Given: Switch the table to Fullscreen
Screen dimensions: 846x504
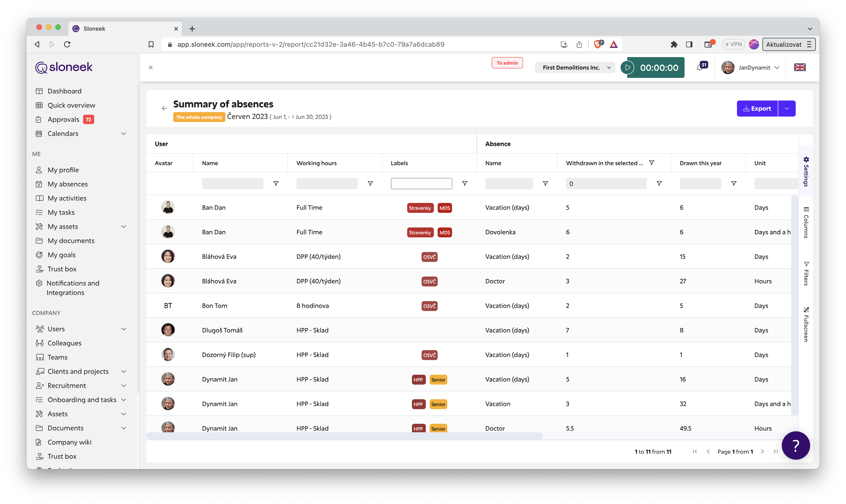Looking at the screenshot, I should [x=806, y=324].
